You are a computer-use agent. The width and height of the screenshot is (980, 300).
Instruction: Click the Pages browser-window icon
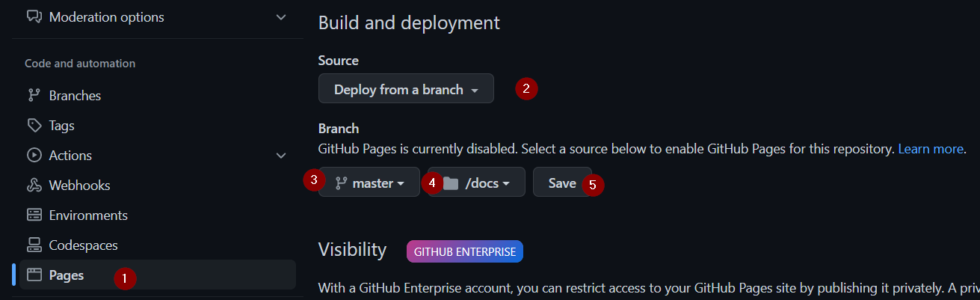coord(34,275)
